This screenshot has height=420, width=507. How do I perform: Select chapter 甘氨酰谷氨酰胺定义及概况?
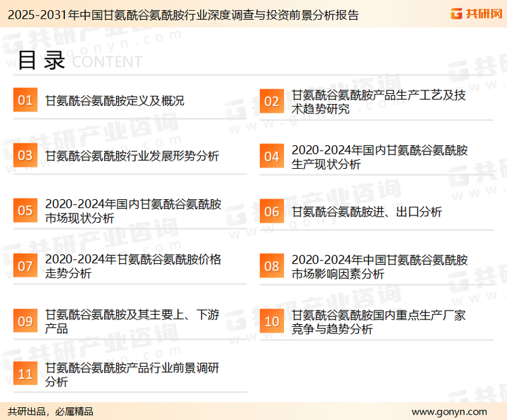pyautogui.click(x=114, y=101)
